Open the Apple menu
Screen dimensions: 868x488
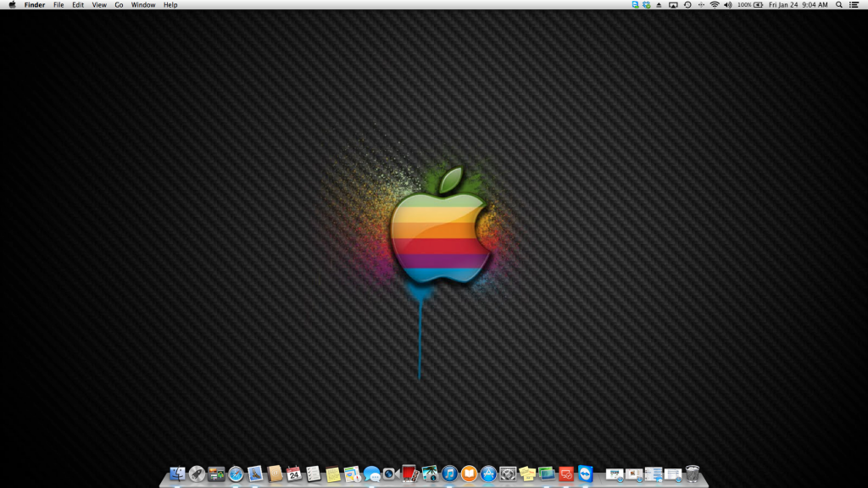(12, 4)
